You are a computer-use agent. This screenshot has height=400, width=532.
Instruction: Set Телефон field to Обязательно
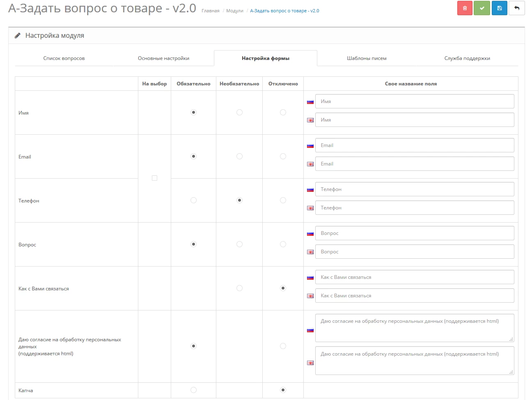click(193, 200)
